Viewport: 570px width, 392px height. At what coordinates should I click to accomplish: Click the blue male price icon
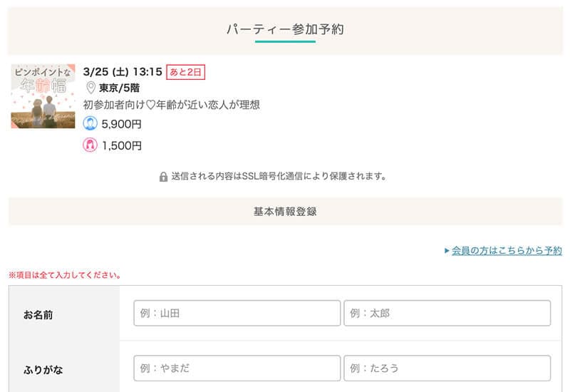coord(90,124)
